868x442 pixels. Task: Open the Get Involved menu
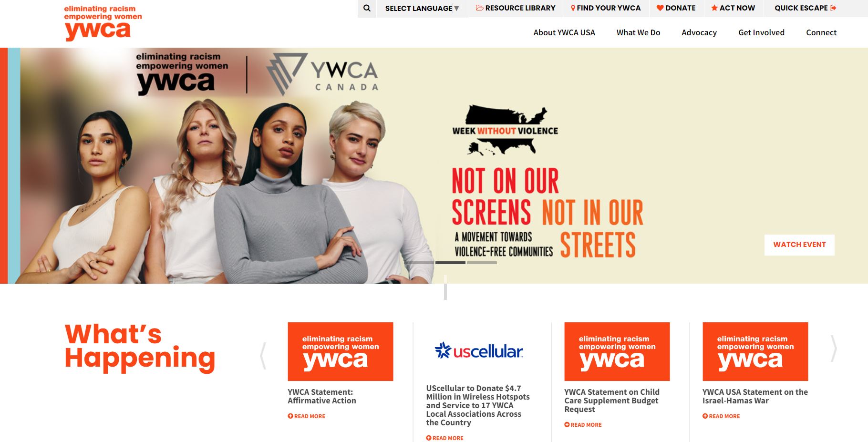click(761, 32)
